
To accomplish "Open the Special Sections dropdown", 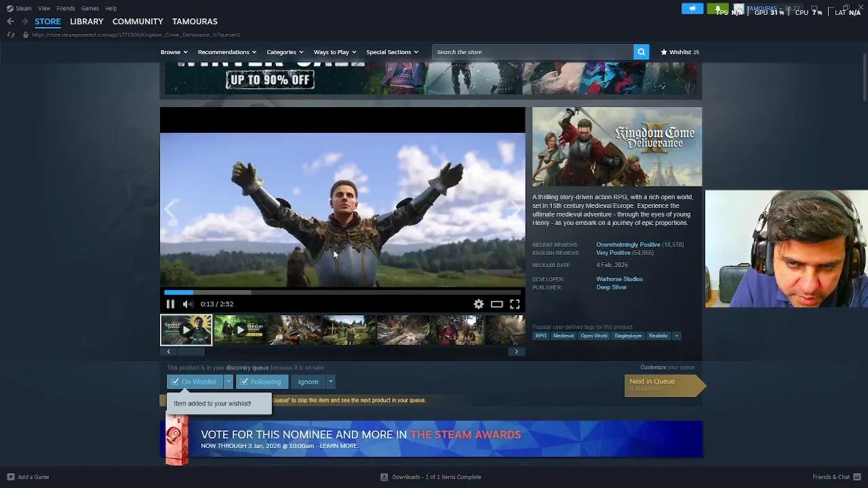I will (392, 52).
